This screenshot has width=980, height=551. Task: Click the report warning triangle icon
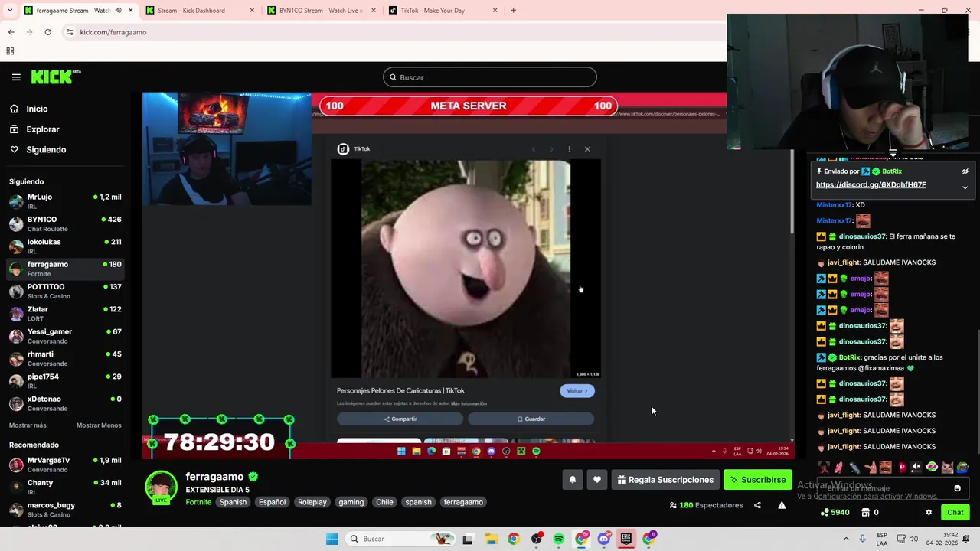click(x=782, y=505)
